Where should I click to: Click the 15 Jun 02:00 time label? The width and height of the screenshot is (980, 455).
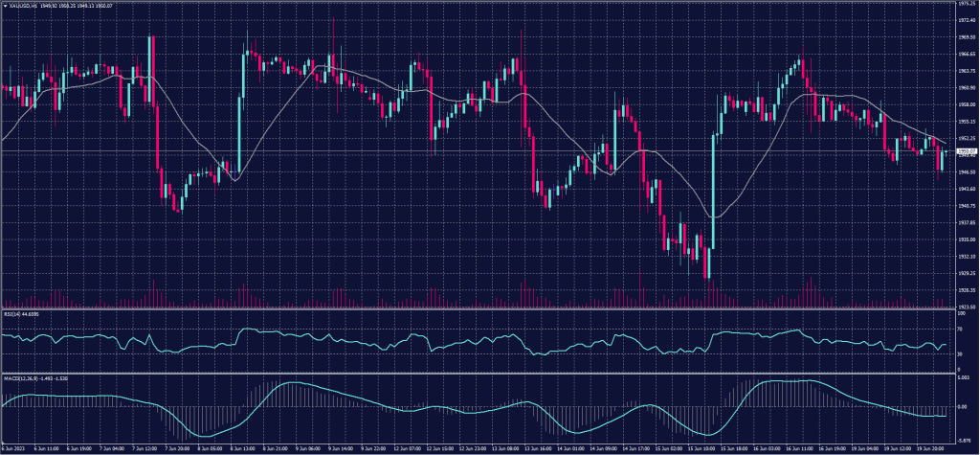click(669, 448)
